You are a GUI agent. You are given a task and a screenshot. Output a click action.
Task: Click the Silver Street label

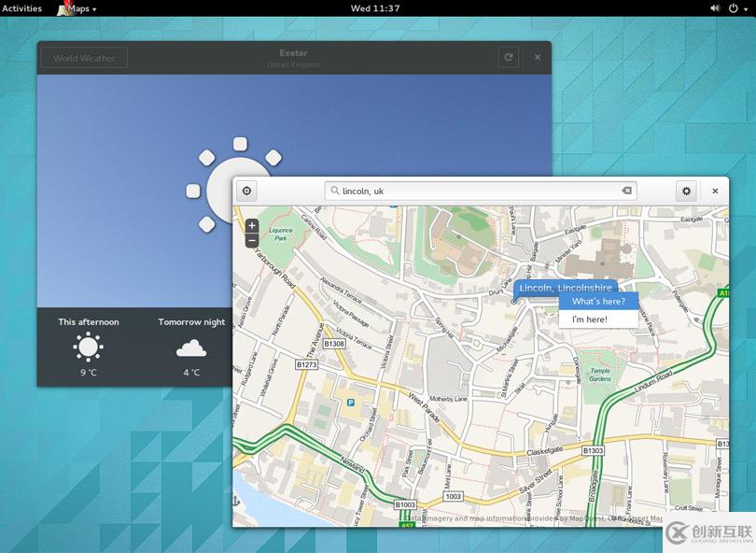click(x=534, y=481)
